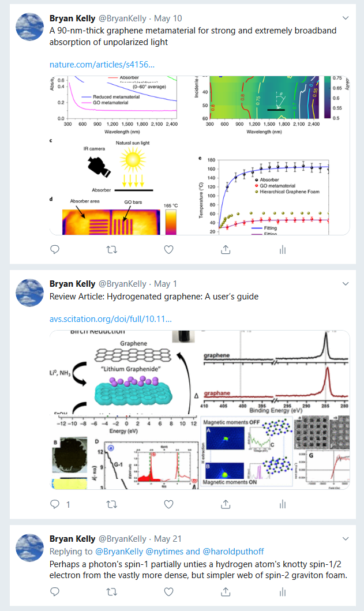Viewport: 364px width, 611px height.
Task: Open the May 1 tweet options chevron
Action: pos(346,284)
